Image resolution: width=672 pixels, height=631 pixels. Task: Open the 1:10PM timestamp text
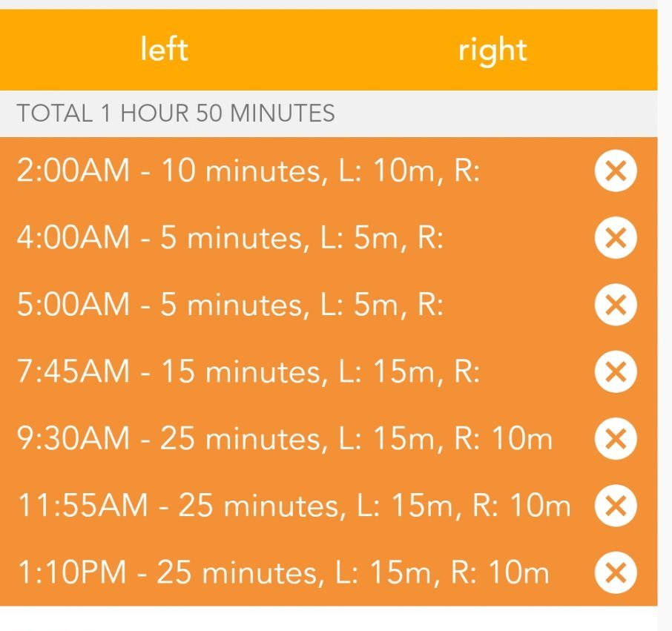(x=72, y=573)
